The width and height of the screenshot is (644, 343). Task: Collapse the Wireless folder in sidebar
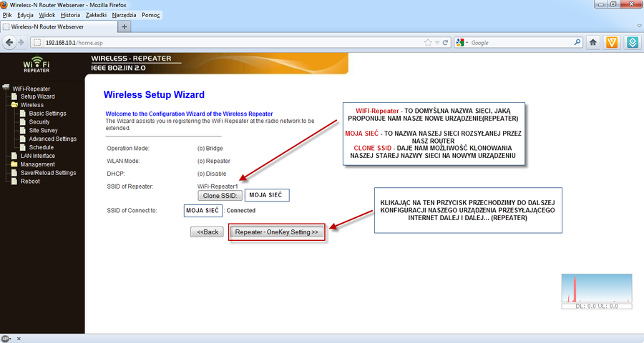tap(15, 105)
